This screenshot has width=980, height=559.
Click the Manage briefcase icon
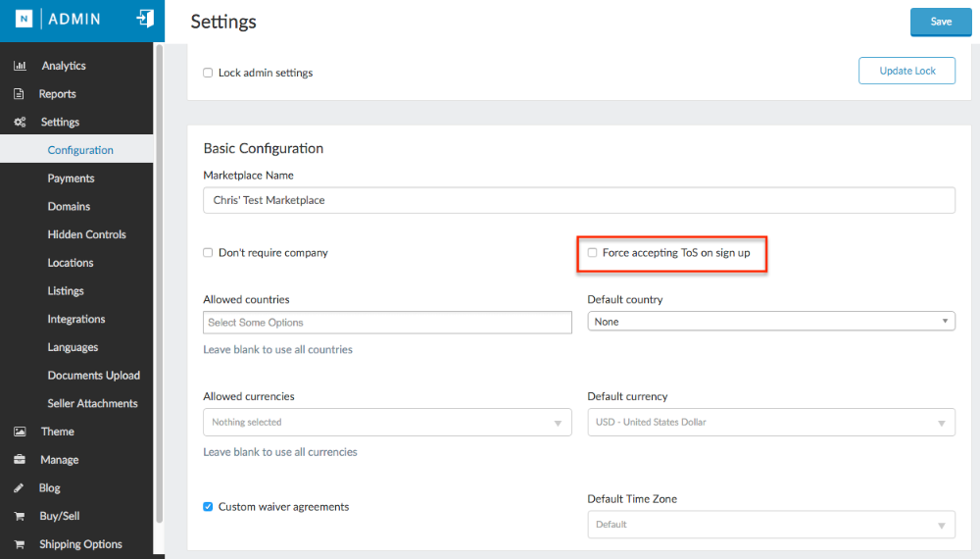tap(19, 460)
